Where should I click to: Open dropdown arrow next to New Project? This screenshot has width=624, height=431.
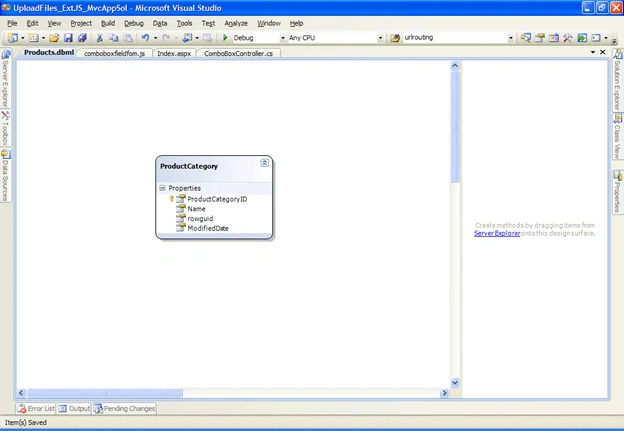23,38
